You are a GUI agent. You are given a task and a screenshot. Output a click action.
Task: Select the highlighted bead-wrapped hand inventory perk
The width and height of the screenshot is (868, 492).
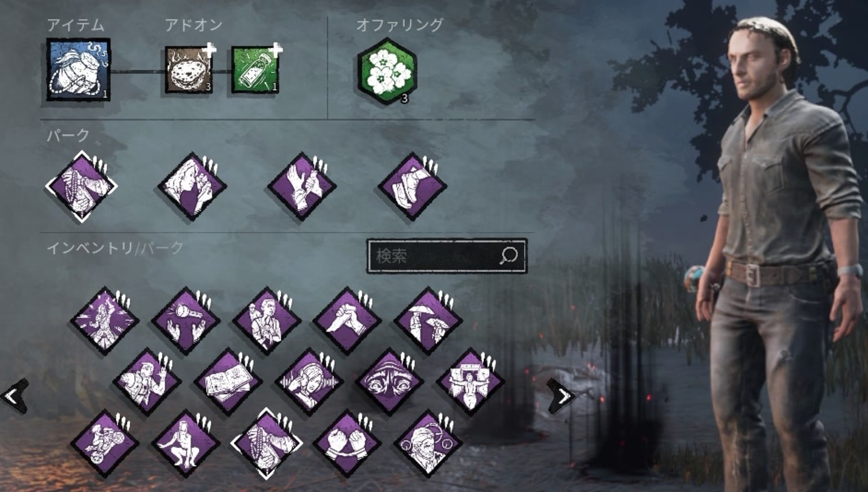(267, 443)
